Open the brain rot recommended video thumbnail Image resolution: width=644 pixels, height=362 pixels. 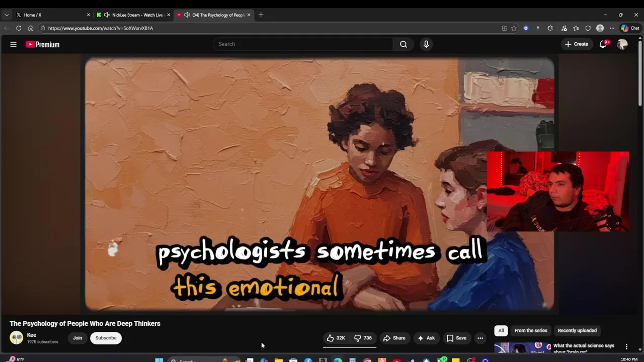522,348
